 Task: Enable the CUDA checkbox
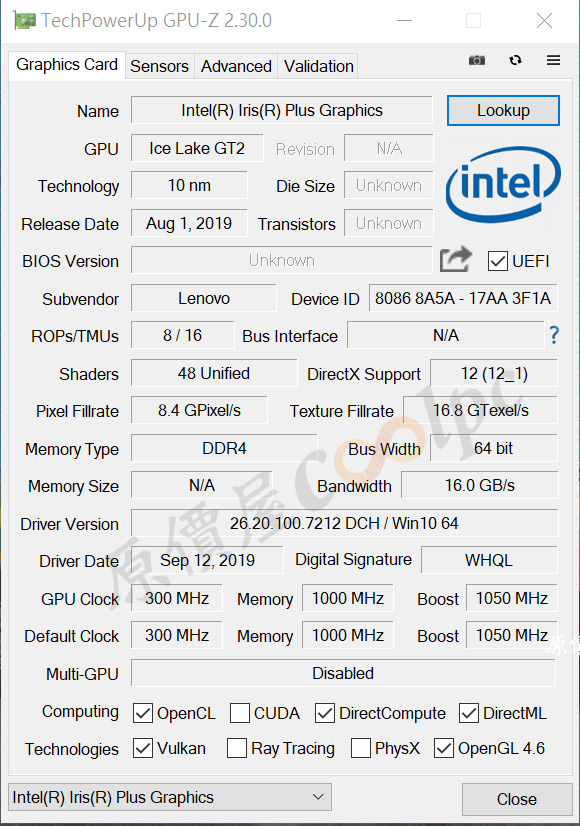[240, 713]
